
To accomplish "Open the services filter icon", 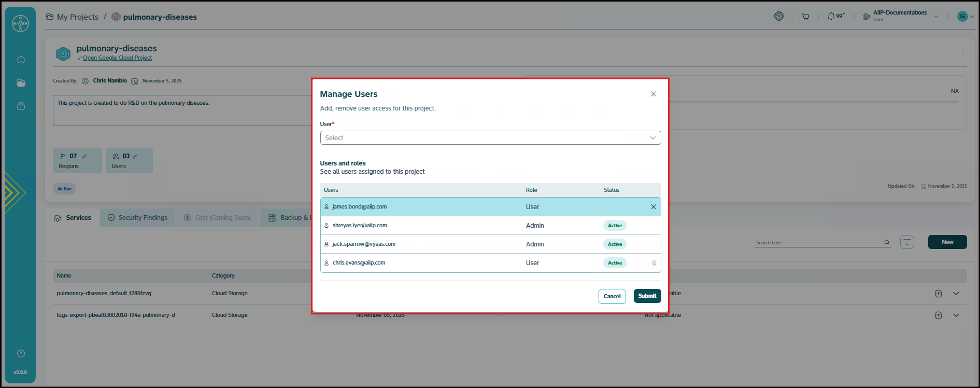I will pyautogui.click(x=907, y=242).
